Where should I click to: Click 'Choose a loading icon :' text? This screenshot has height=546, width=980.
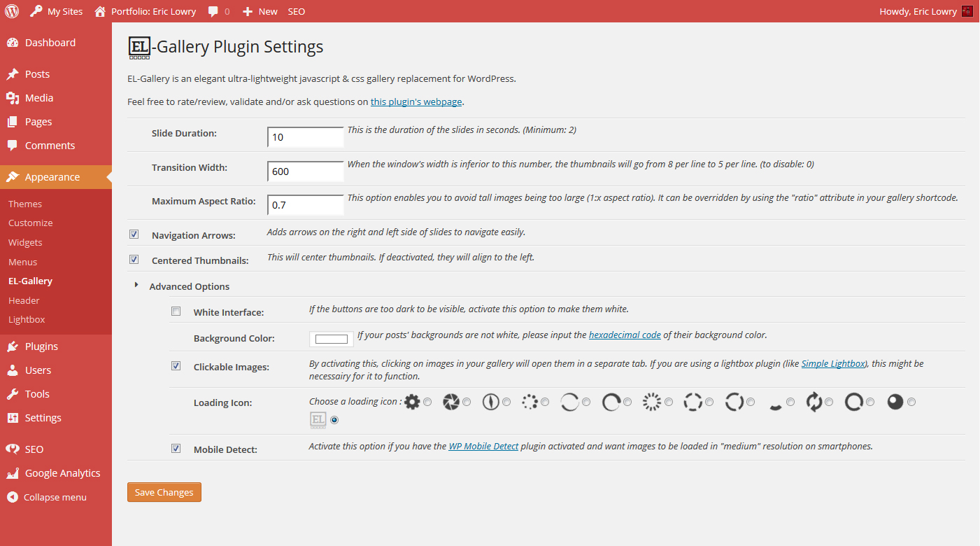tap(355, 402)
